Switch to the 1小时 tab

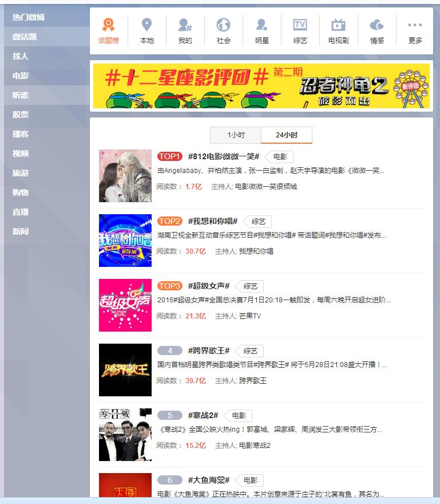[x=236, y=135]
